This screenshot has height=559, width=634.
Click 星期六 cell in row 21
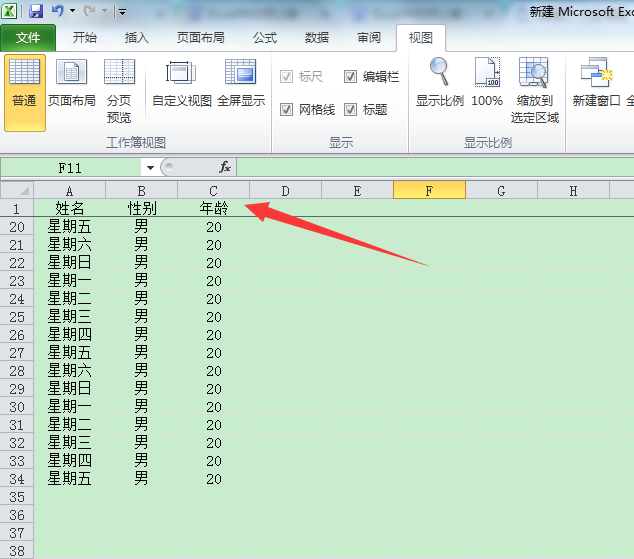click(x=70, y=245)
